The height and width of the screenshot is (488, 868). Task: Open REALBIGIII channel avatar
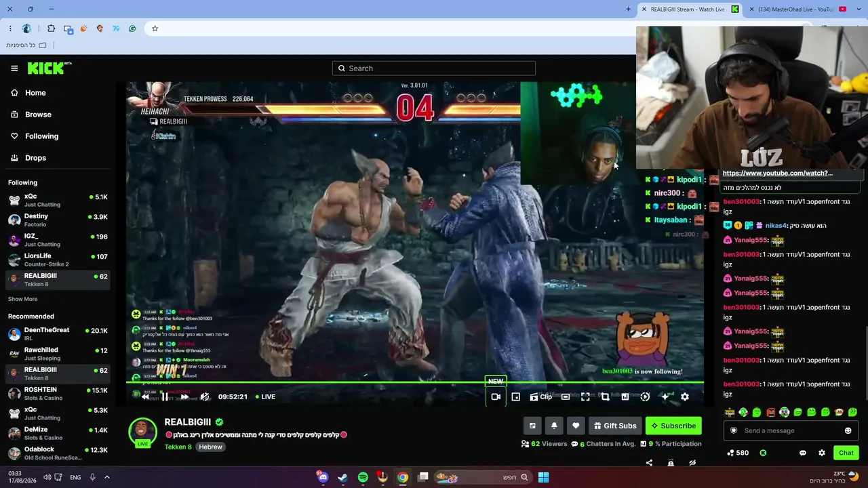142,432
